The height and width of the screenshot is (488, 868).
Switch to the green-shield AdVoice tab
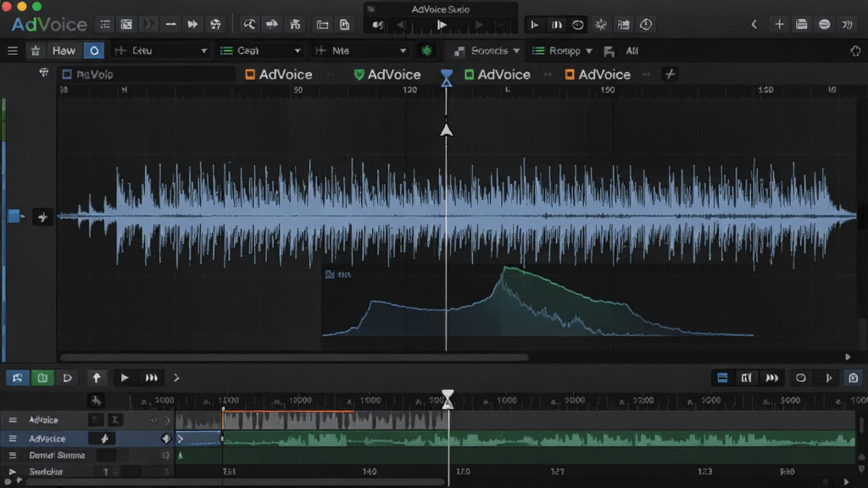pos(387,75)
